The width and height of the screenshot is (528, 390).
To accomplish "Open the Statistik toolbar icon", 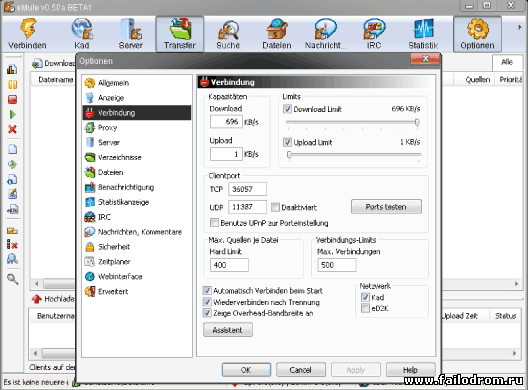I will [423, 34].
